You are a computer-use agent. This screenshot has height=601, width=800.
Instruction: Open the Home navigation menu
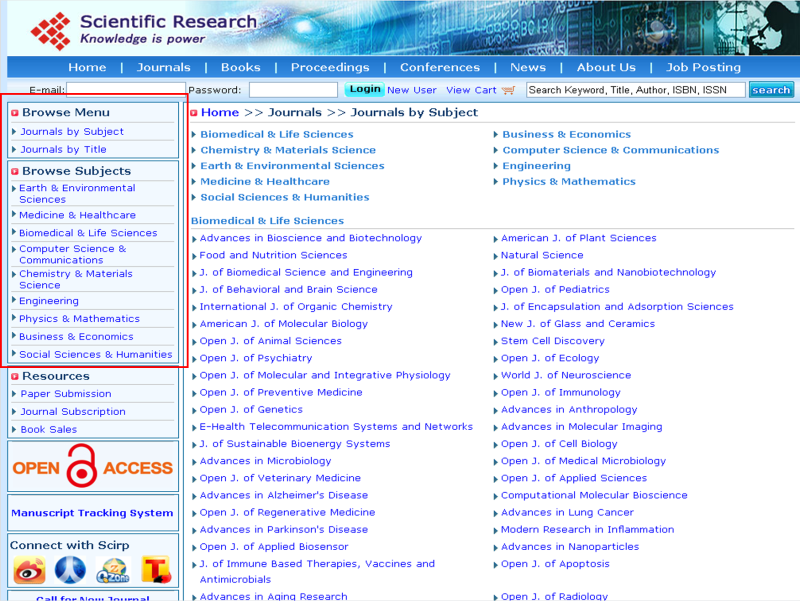point(87,67)
